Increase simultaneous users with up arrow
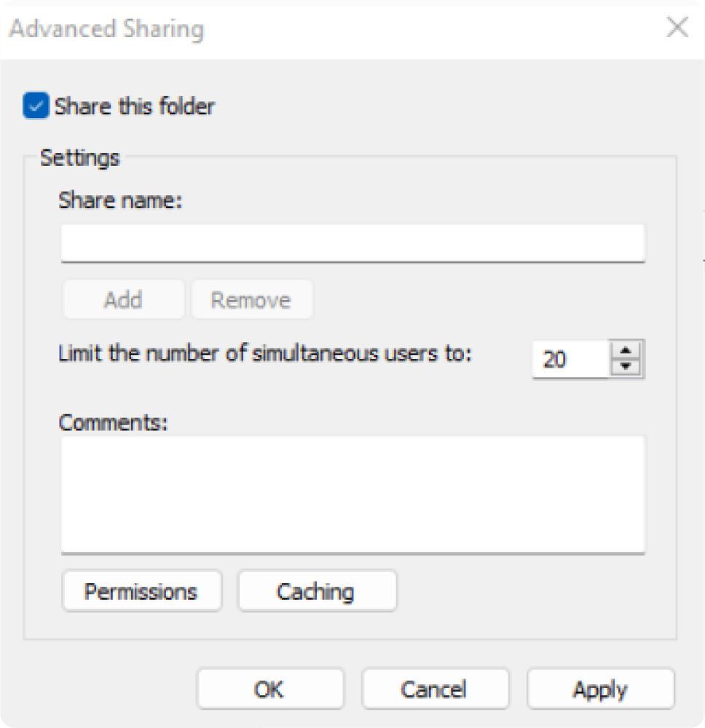 coord(626,351)
